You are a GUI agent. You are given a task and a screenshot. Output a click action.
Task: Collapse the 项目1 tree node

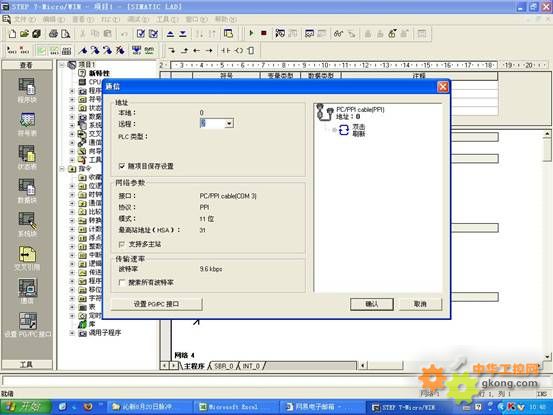(62, 65)
